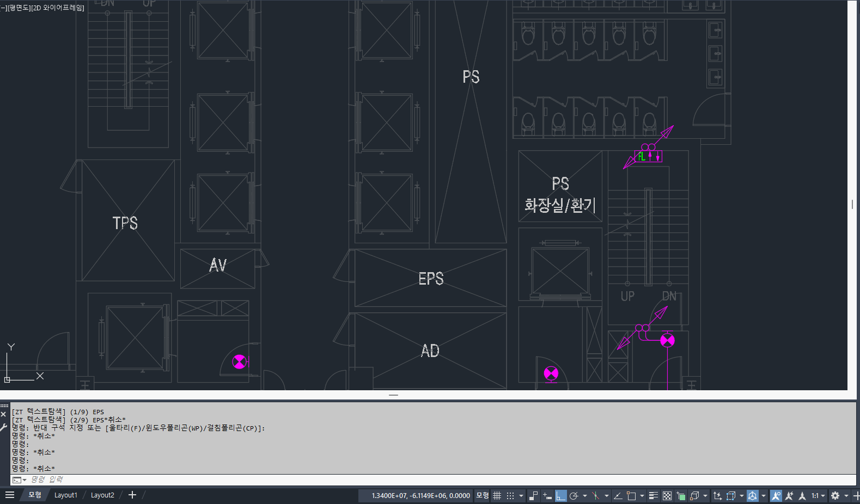Open the 2D 와이어프레임 visual style menu

pyautogui.click(x=58, y=8)
